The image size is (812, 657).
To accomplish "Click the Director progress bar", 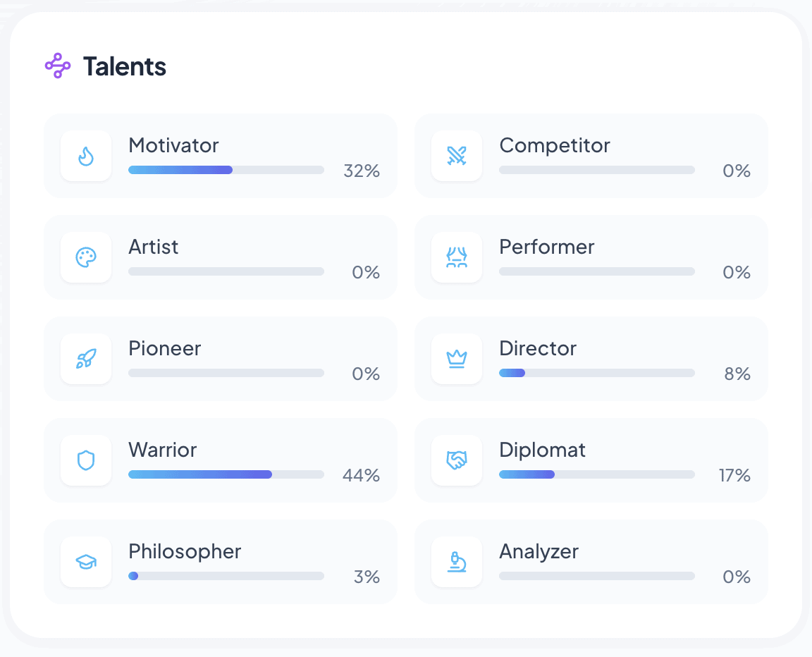I will pos(596,373).
